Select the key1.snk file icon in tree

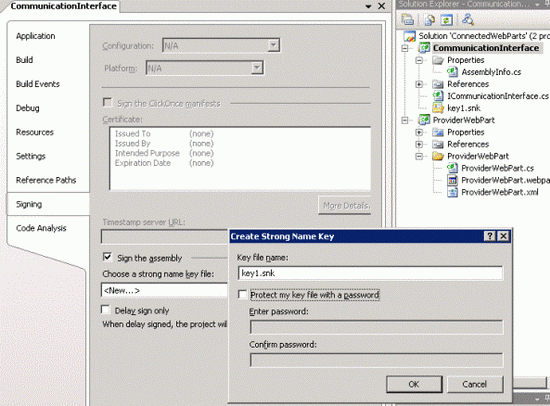coord(438,108)
